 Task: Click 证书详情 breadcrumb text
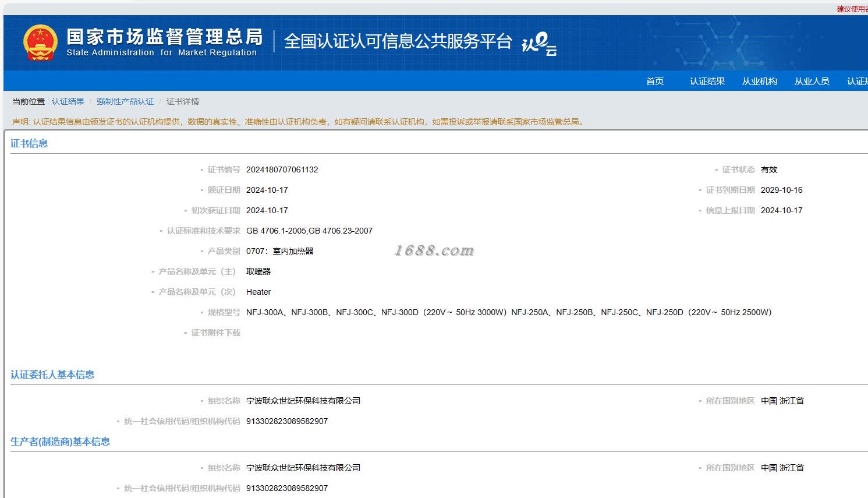tap(183, 101)
